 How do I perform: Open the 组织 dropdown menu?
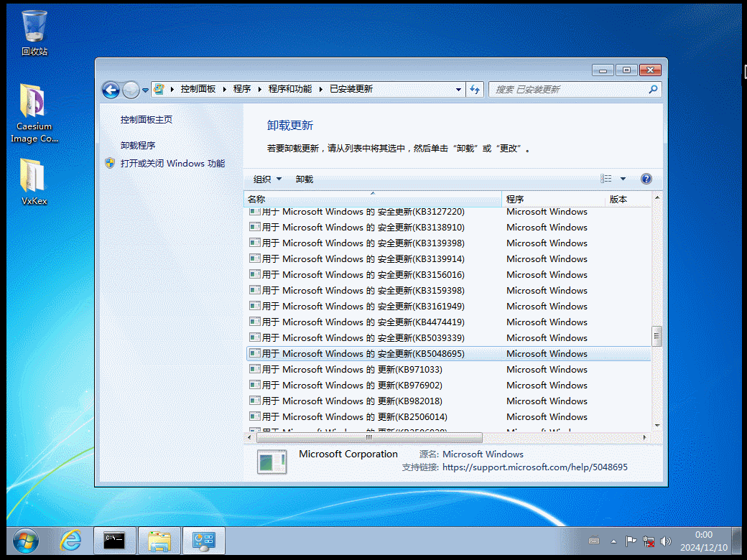point(267,179)
